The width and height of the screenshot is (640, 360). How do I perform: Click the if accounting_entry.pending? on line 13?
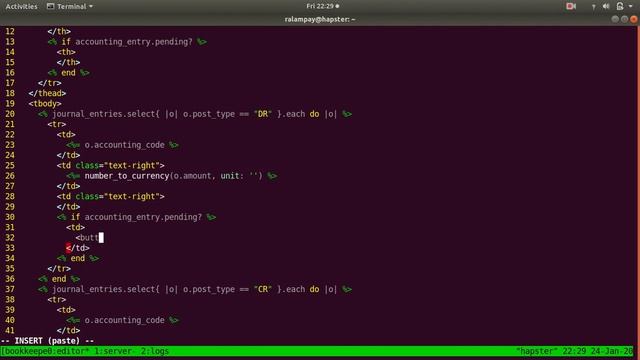point(127,42)
